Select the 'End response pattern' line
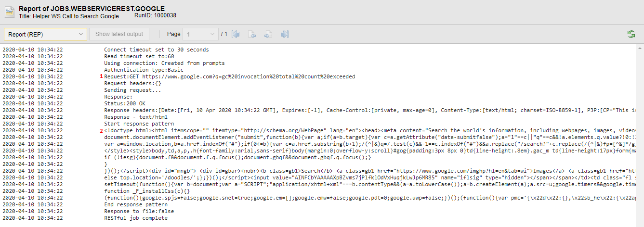The image size is (644, 227). [136, 204]
